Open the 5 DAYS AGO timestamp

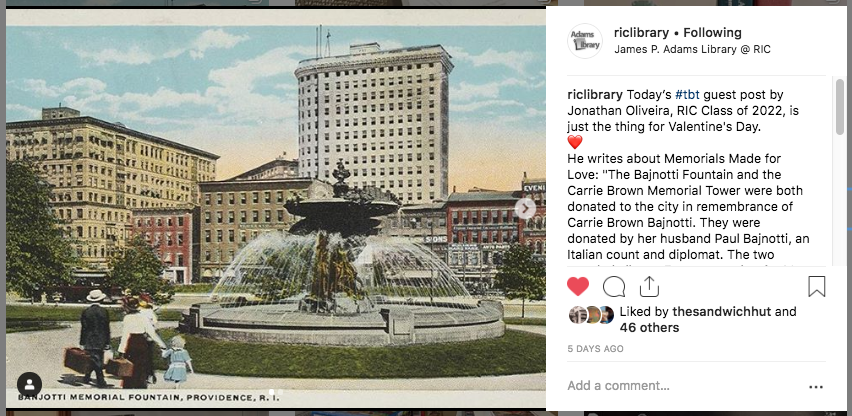tap(595, 349)
